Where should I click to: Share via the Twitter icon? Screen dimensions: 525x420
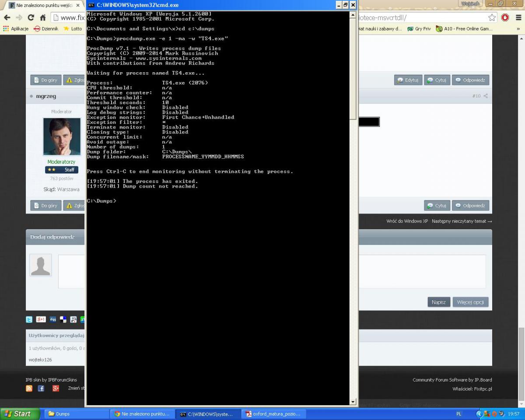(29, 319)
